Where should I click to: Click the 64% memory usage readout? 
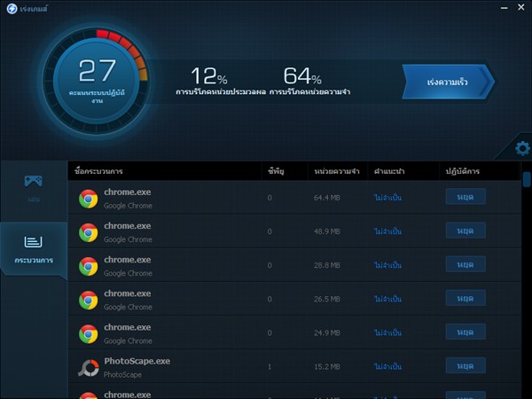pyautogui.click(x=302, y=75)
